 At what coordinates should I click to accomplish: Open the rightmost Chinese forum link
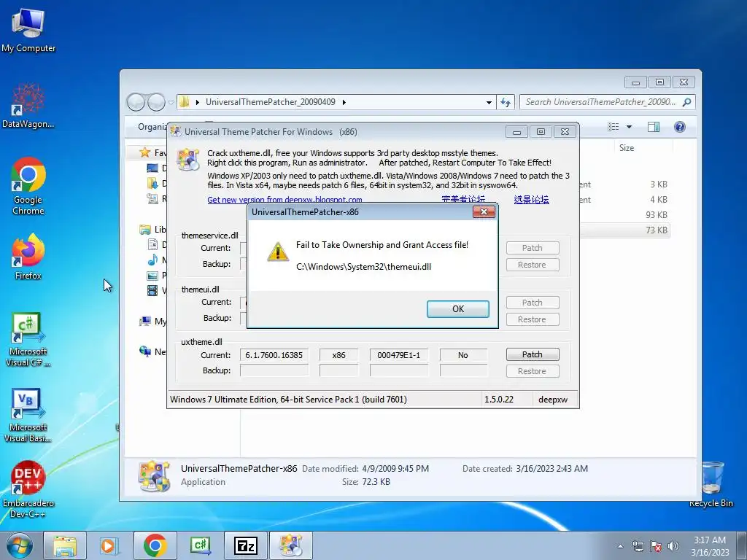(531, 200)
